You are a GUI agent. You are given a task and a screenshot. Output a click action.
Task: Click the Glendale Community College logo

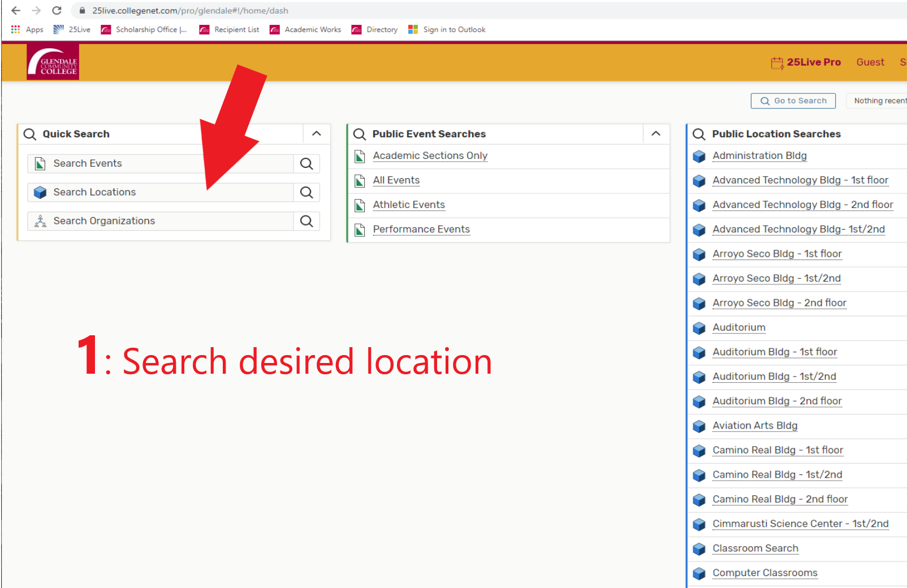53,62
